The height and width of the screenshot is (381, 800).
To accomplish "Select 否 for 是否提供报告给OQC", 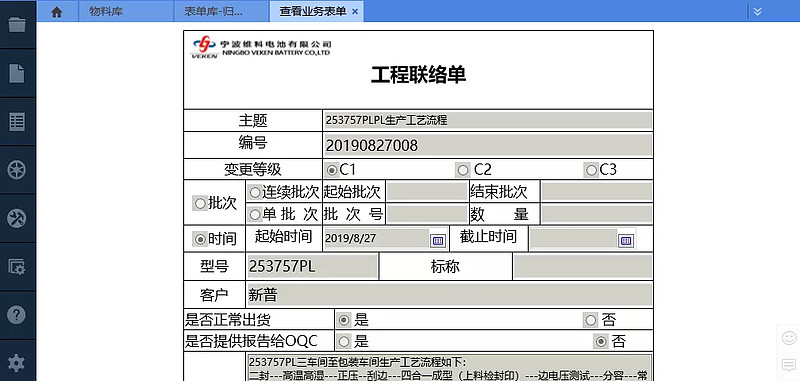I will coord(602,341).
